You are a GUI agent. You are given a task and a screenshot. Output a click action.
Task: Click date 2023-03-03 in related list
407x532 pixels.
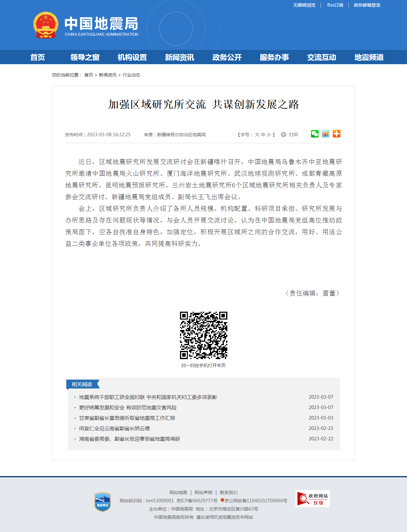[321, 418]
